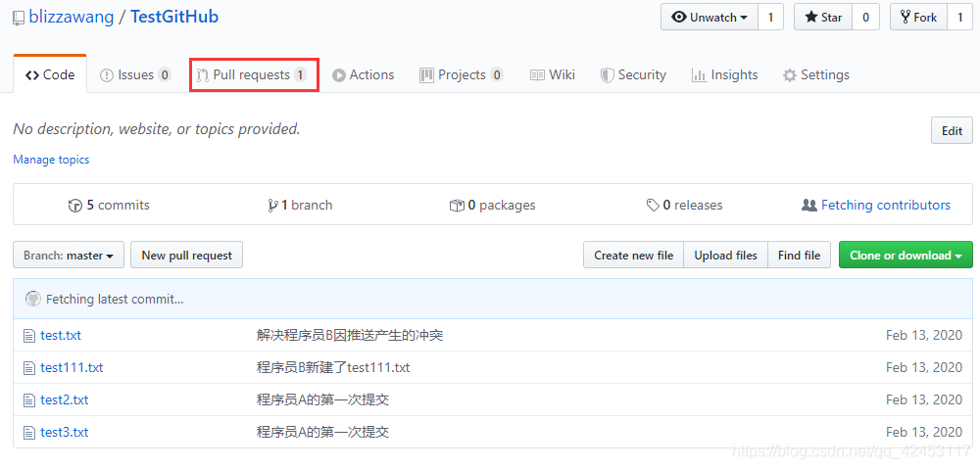Open the test2.txt file
This screenshot has height=469, width=980.
click(65, 399)
